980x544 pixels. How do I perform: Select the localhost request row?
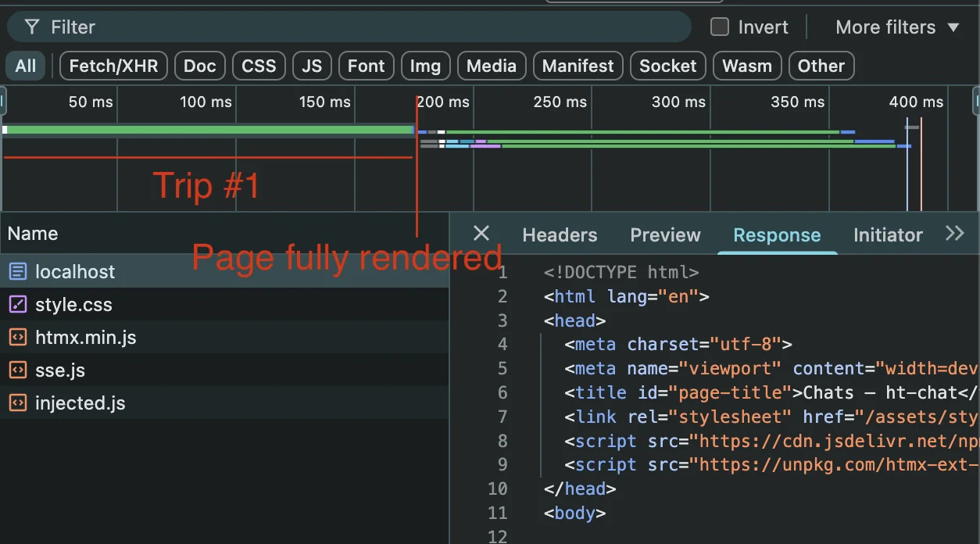(x=224, y=272)
